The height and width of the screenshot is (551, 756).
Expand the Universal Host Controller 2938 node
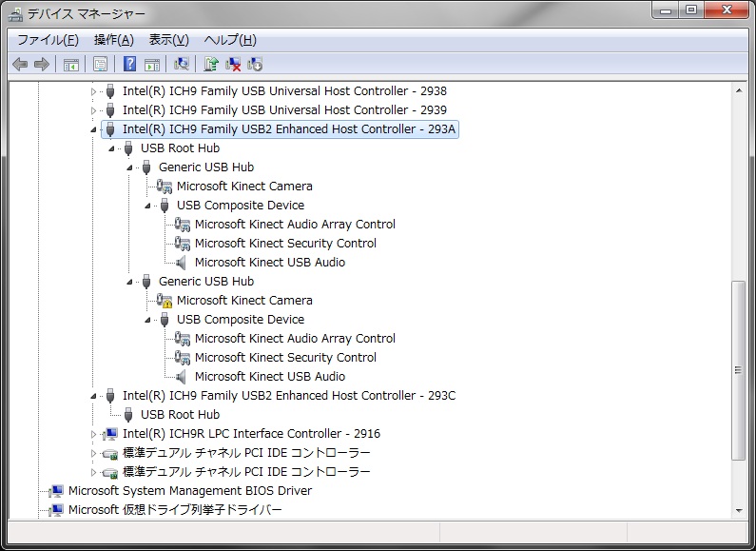[93, 91]
